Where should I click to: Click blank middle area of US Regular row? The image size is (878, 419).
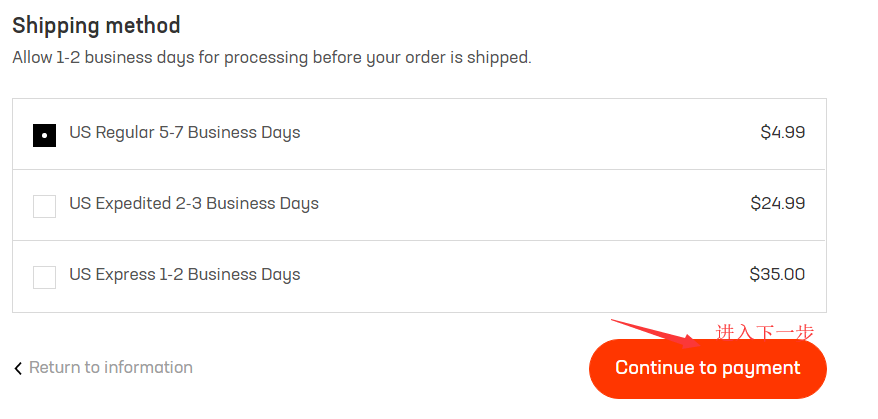point(520,133)
